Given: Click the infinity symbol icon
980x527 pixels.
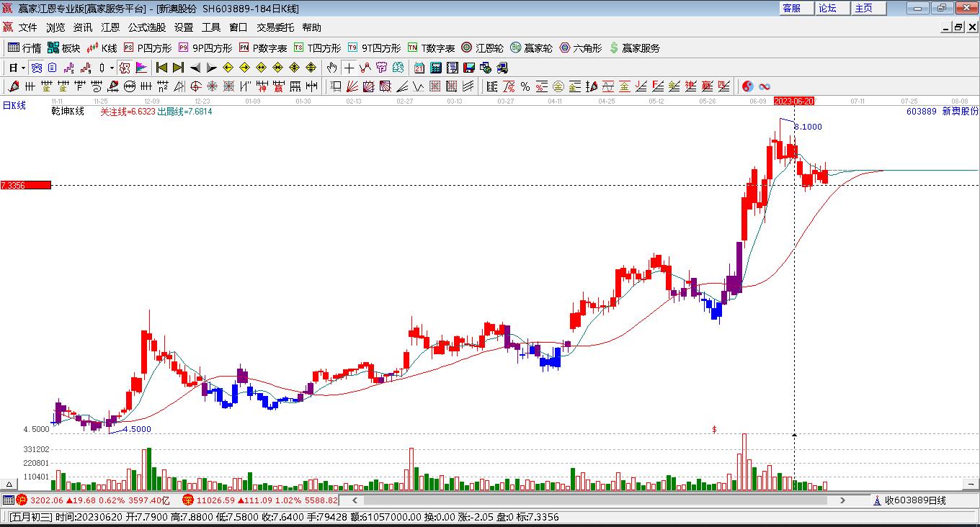Looking at the screenshot, I should [765, 86].
